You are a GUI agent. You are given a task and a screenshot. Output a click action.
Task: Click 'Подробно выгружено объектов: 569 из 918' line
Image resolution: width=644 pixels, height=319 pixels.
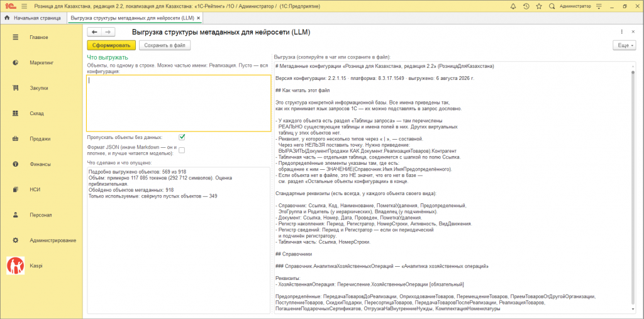[x=138, y=172]
